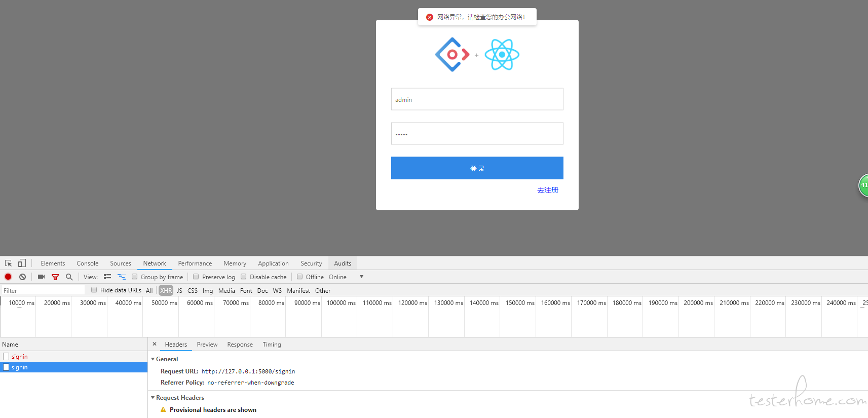Open the Application tab
This screenshot has width=868, height=418.
(x=273, y=263)
